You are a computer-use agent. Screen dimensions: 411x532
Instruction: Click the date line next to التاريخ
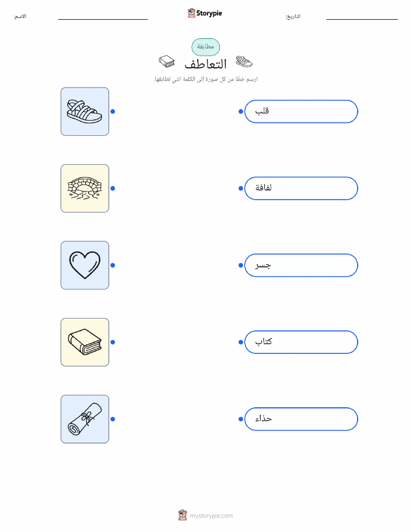[x=362, y=19]
